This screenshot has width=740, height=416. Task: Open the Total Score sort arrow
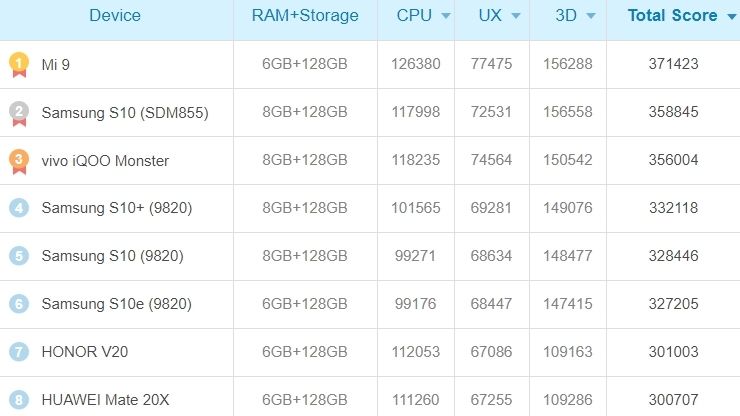[x=732, y=17]
